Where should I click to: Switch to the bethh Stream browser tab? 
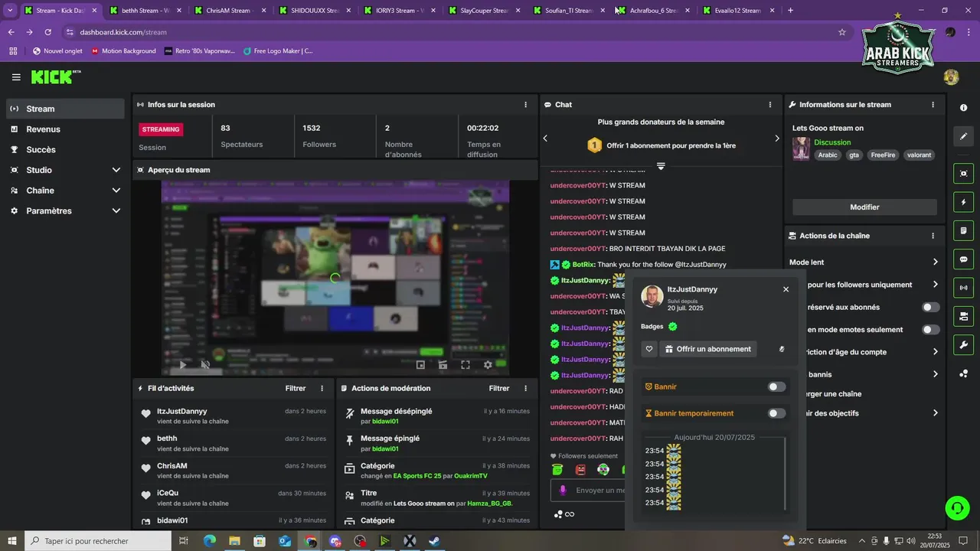(145, 11)
